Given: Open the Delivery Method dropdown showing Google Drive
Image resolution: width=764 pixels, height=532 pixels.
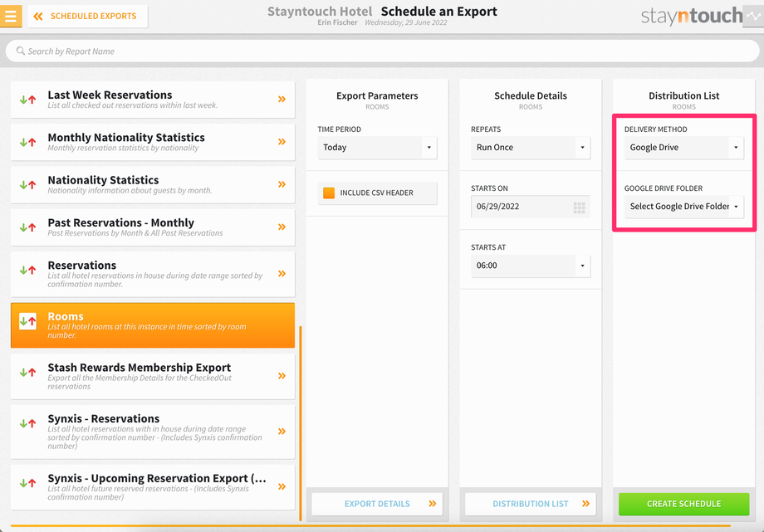Looking at the screenshot, I should click(684, 148).
